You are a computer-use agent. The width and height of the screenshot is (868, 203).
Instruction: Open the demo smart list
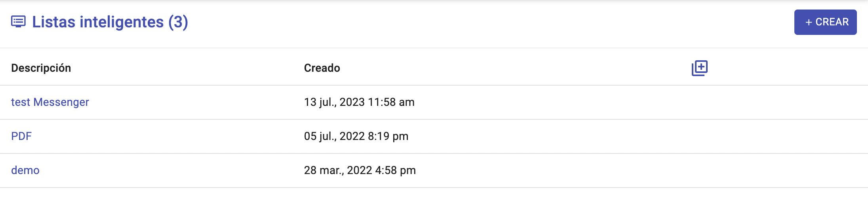click(25, 170)
